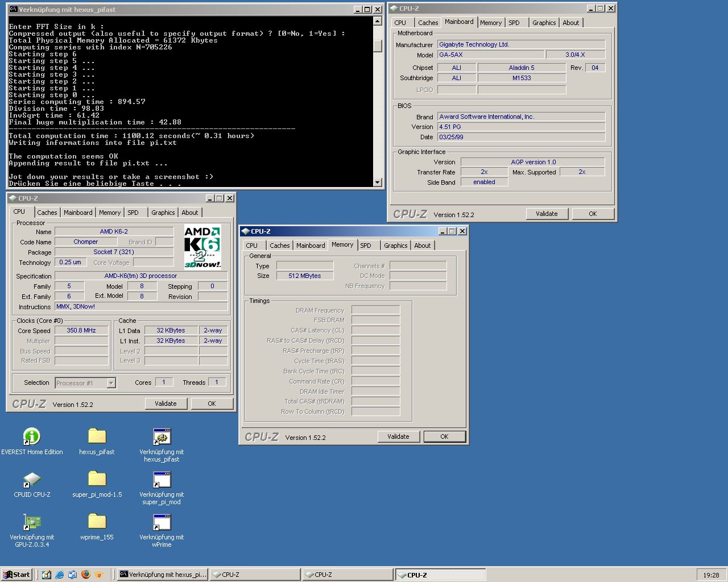Open Caches tab in Memory window

click(x=280, y=246)
